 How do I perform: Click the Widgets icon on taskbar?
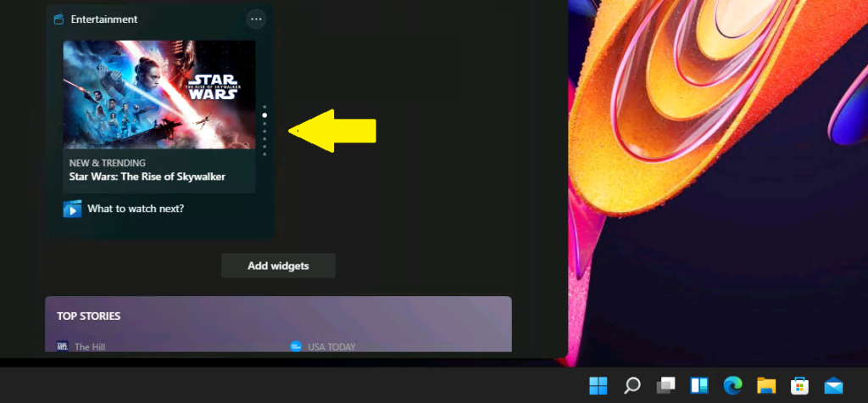click(x=699, y=385)
